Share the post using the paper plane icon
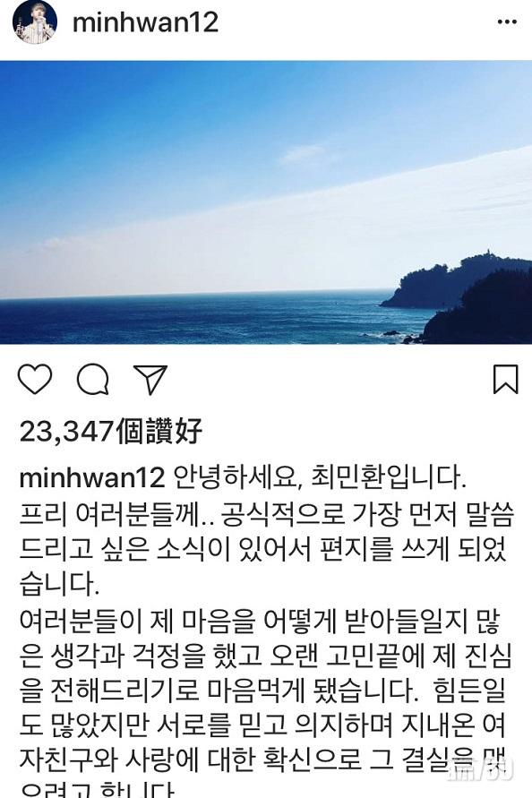The image size is (532, 798). [150, 379]
